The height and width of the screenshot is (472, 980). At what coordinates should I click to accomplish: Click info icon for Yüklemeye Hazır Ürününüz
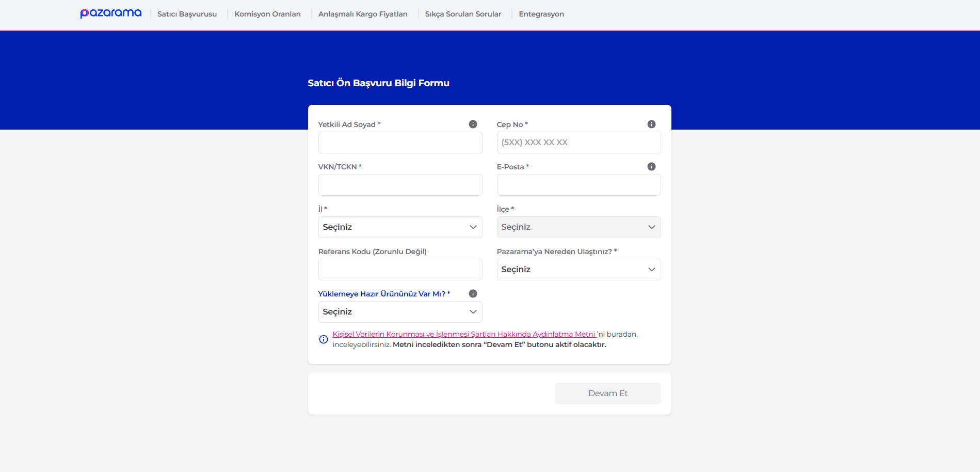[x=473, y=294]
